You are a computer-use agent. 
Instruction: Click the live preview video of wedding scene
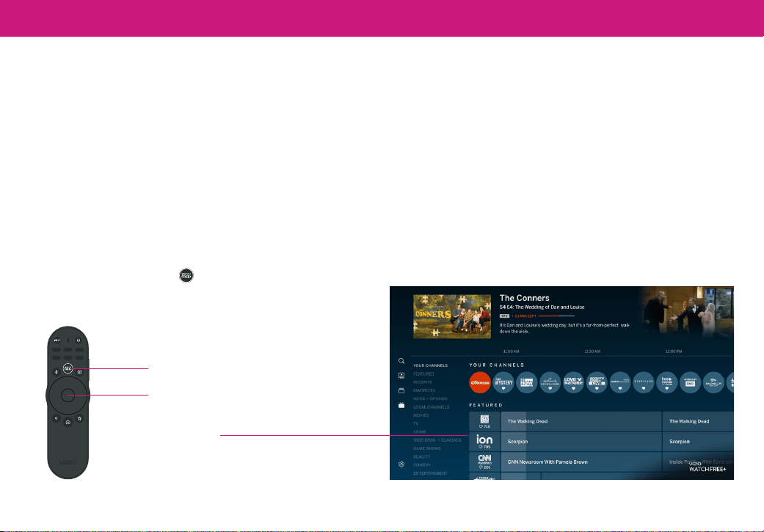(687, 312)
